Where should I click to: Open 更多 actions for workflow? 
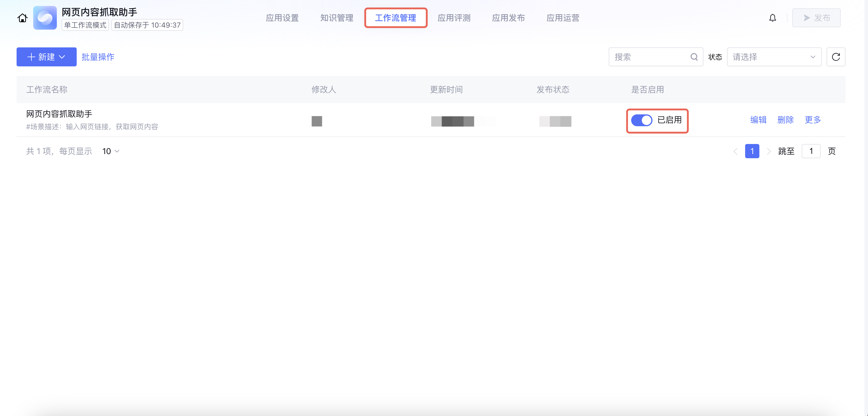click(812, 120)
